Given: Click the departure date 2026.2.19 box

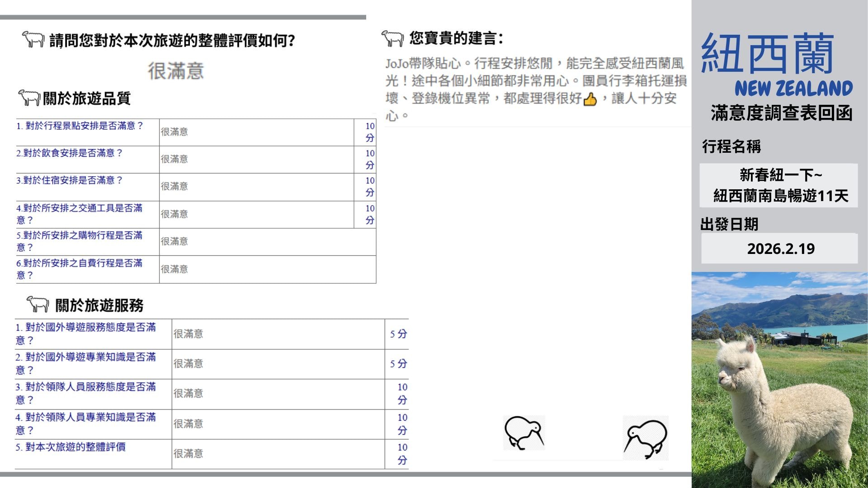Looking at the screenshot, I should point(780,249).
